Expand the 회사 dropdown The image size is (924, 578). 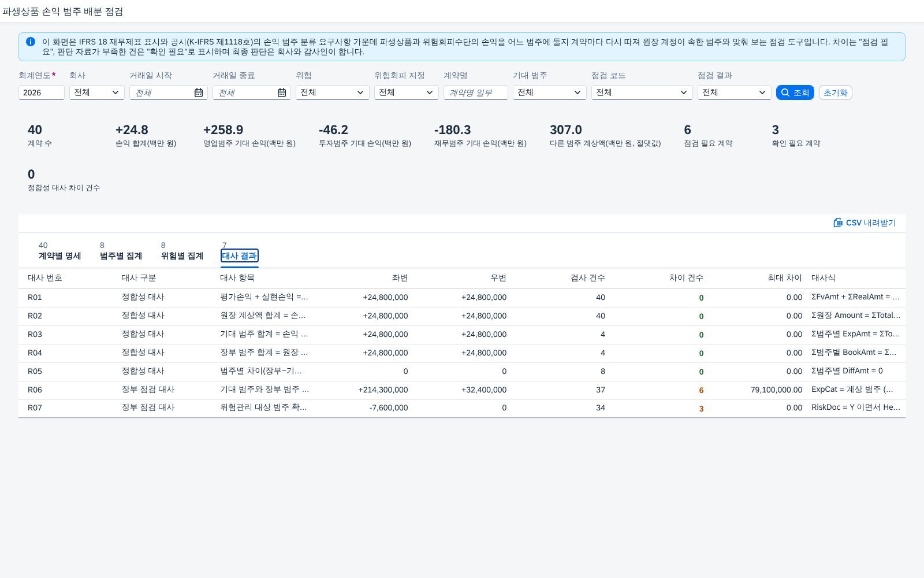tap(97, 92)
